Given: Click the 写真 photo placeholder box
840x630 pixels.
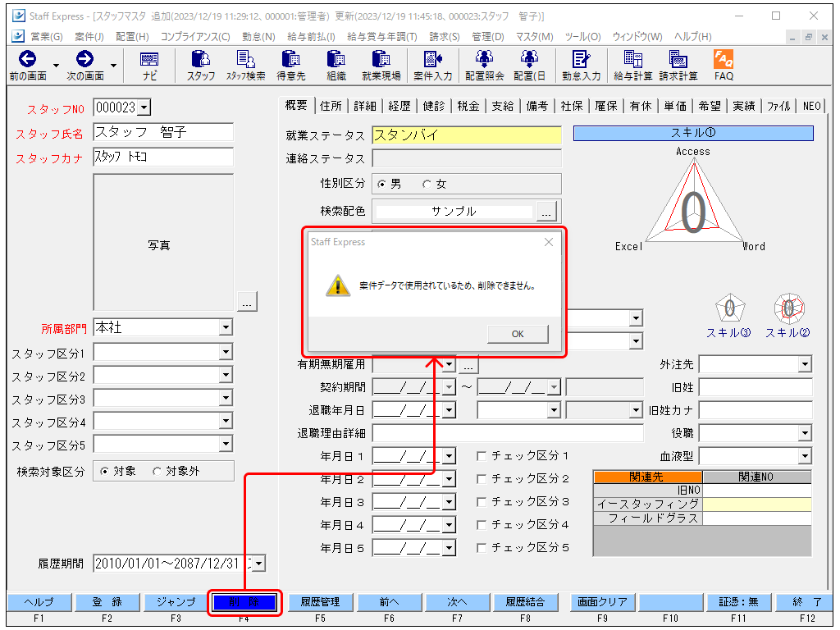Looking at the screenshot, I should point(163,242).
